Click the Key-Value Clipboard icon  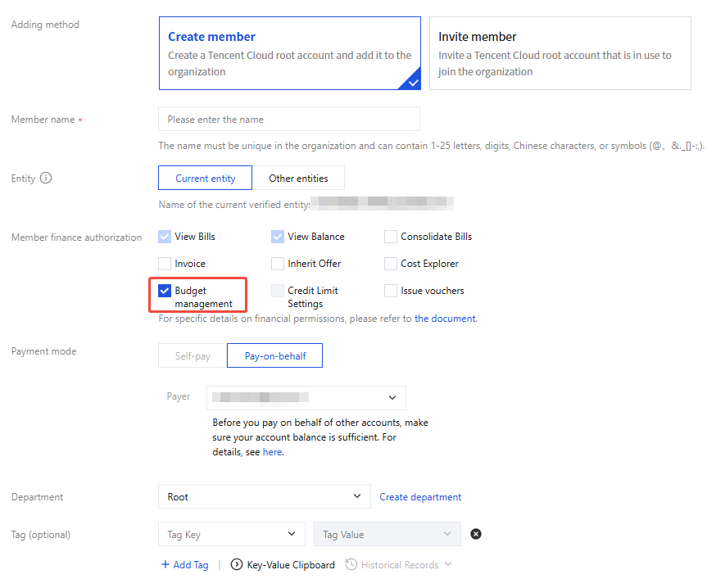coord(237,565)
